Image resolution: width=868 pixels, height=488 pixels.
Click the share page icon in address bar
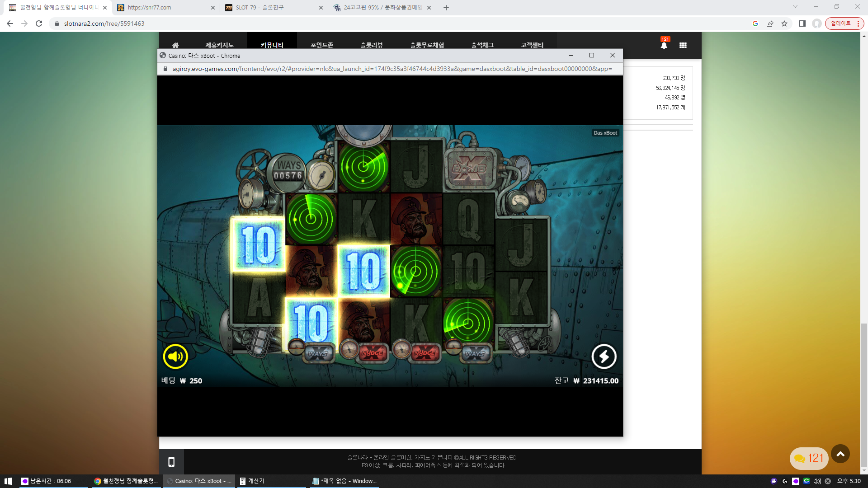tap(770, 23)
